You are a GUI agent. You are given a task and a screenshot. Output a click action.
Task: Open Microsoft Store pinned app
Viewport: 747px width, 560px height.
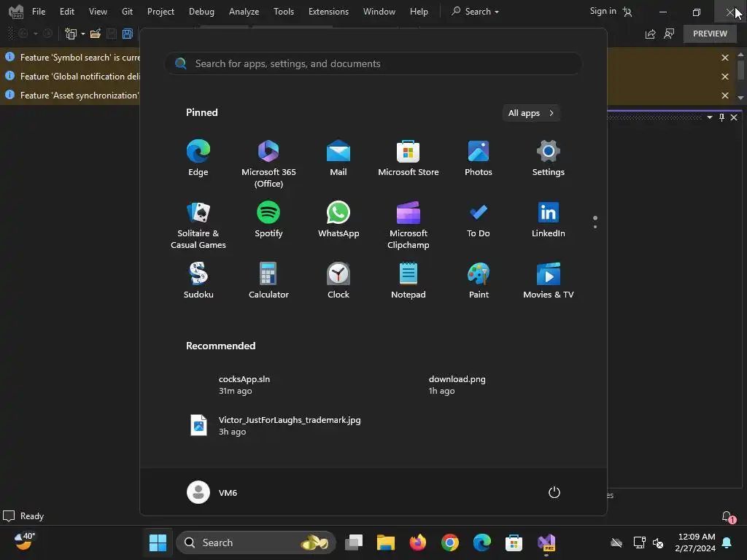click(409, 158)
